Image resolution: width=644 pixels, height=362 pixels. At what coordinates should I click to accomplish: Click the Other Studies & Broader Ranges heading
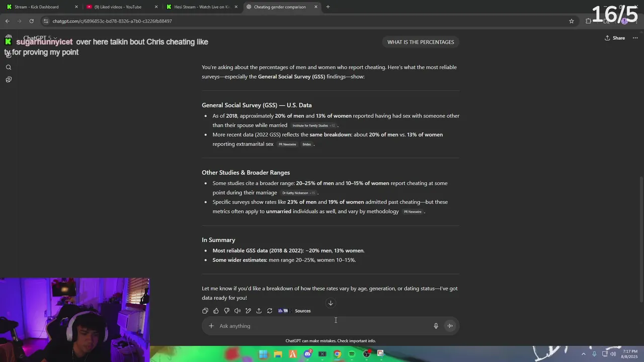246,172
